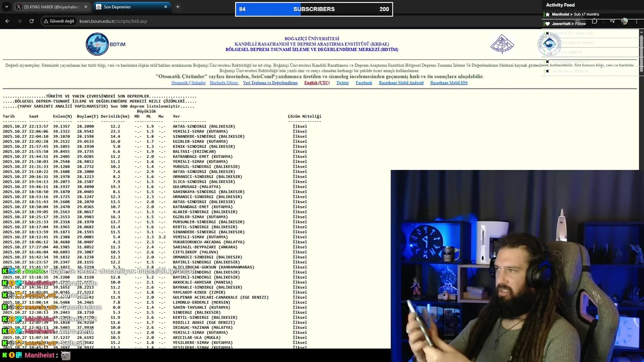Select the 22:06:06 YEMISLI-SIMAV row

click(x=154, y=131)
